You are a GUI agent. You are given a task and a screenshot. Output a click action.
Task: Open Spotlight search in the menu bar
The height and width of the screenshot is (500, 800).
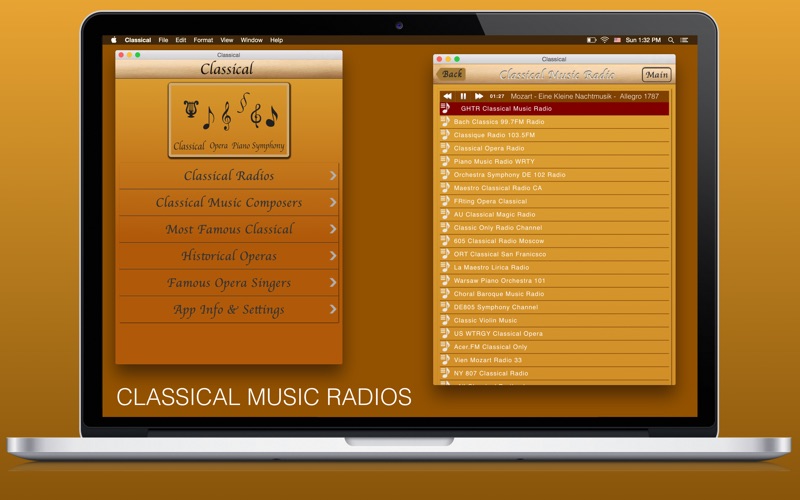(x=671, y=40)
